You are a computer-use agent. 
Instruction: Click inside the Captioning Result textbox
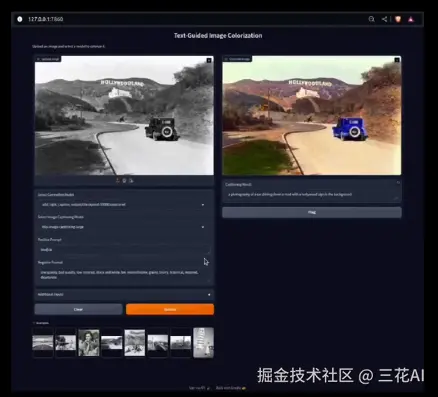pyautogui.click(x=312, y=195)
